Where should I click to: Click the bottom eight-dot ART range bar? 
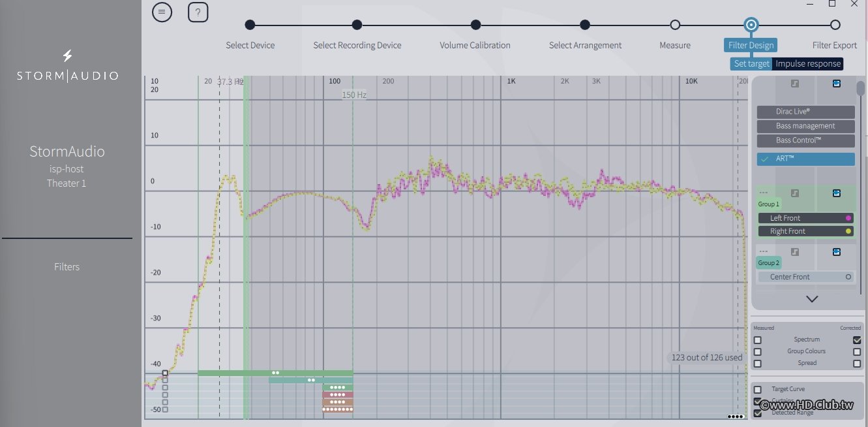[x=337, y=409]
